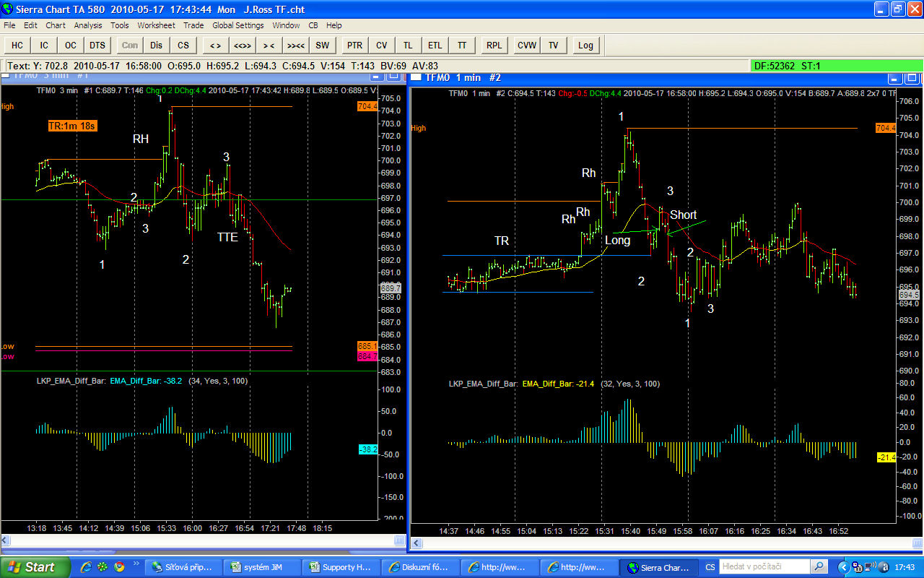This screenshot has height=578, width=924.
Task: Switch to 'systém JIM' taskbar window
Action: (x=260, y=567)
